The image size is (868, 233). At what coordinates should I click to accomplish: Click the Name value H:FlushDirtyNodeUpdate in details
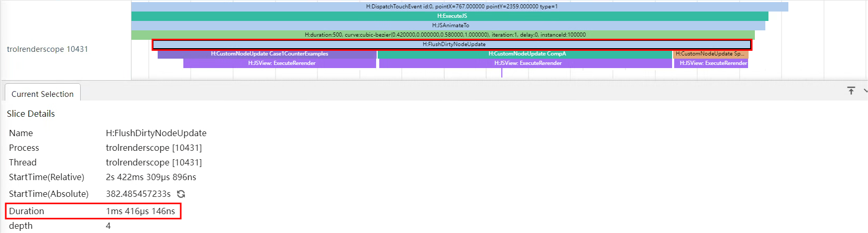tap(156, 134)
